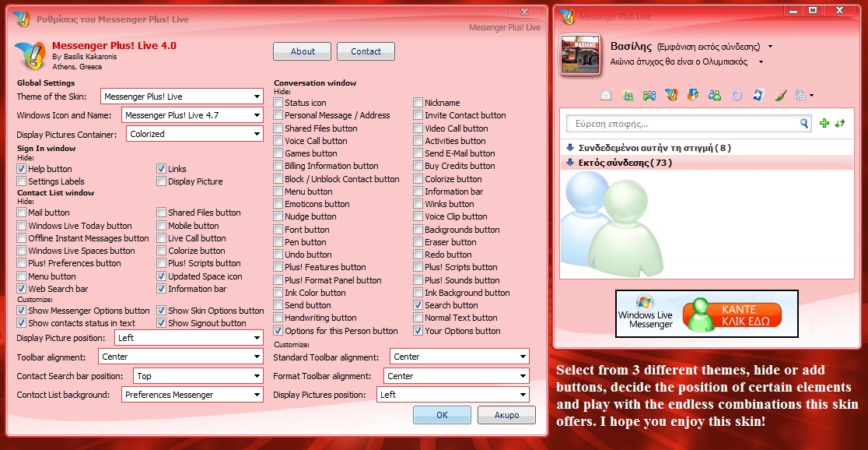The width and height of the screenshot is (868, 450).
Task: Open Messenger options gear icon
Action: pos(737,95)
